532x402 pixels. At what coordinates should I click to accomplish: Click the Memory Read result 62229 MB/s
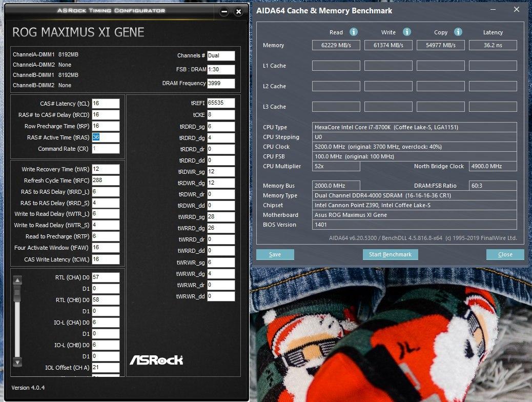336,45
